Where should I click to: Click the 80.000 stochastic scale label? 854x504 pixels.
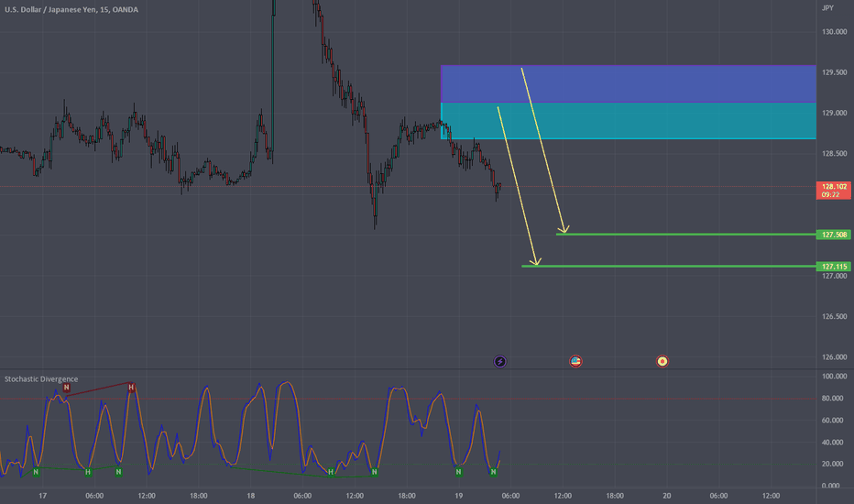coord(833,399)
